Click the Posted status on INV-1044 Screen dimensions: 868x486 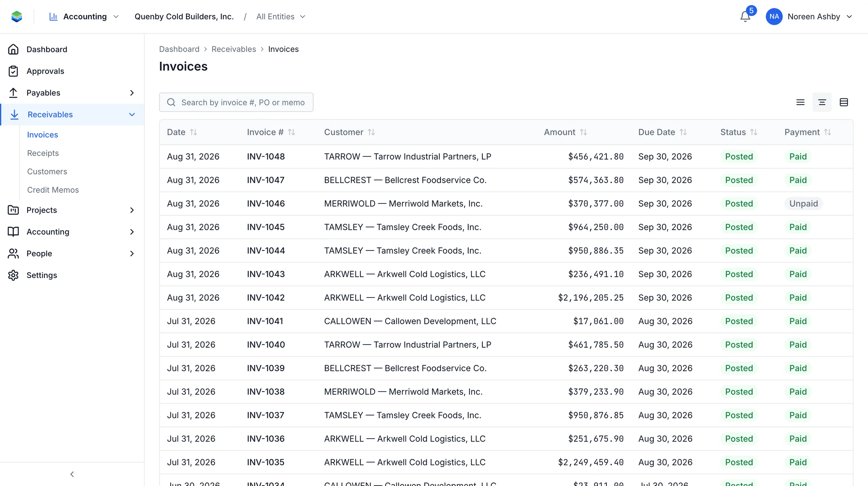739,250
